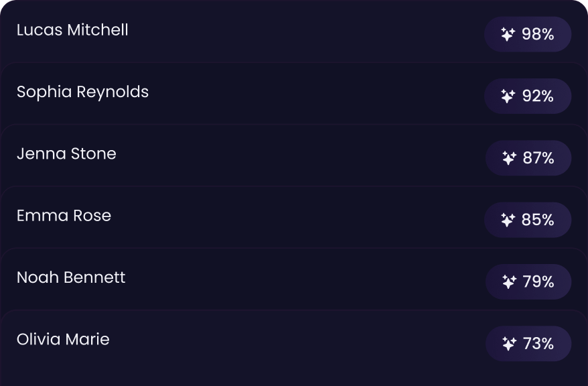Click the sparkle icon beside 79%
Screen dimensions: 588x386
[509, 281]
